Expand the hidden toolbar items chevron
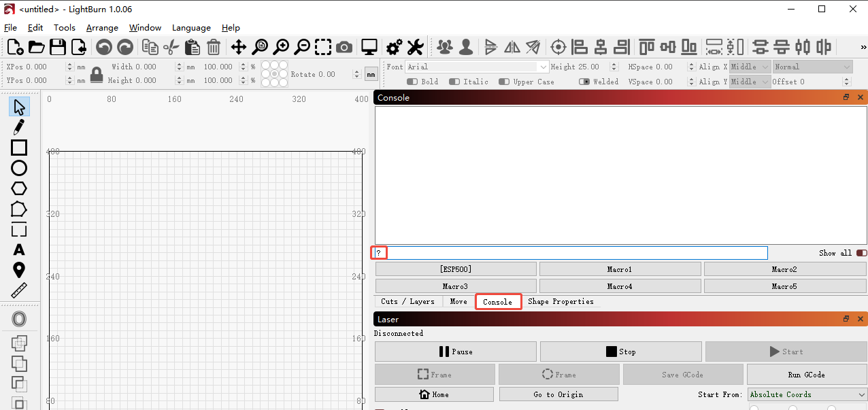The height and width of the screenshot is (410, 868). [x=863, y=47]
